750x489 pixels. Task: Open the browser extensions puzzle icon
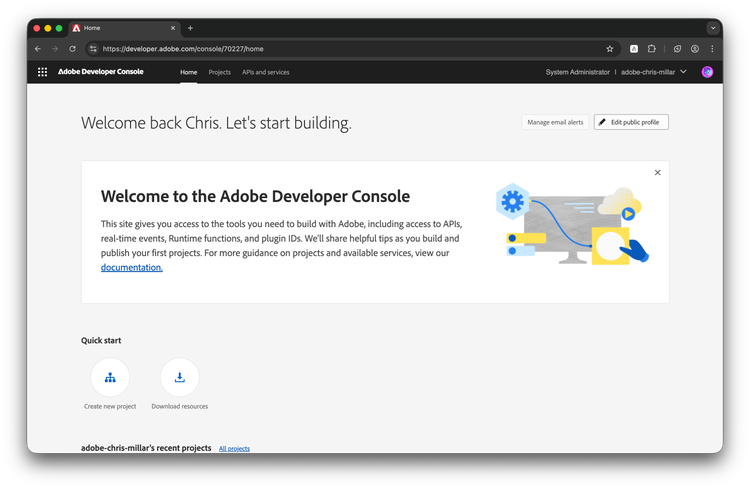tap(652, 48)
